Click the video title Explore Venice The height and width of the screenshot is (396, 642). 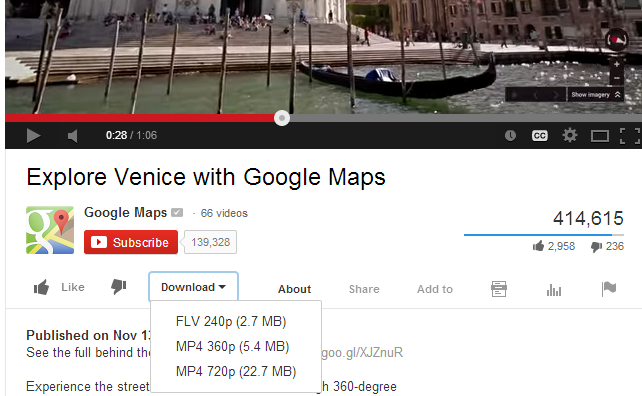(206, 177)
